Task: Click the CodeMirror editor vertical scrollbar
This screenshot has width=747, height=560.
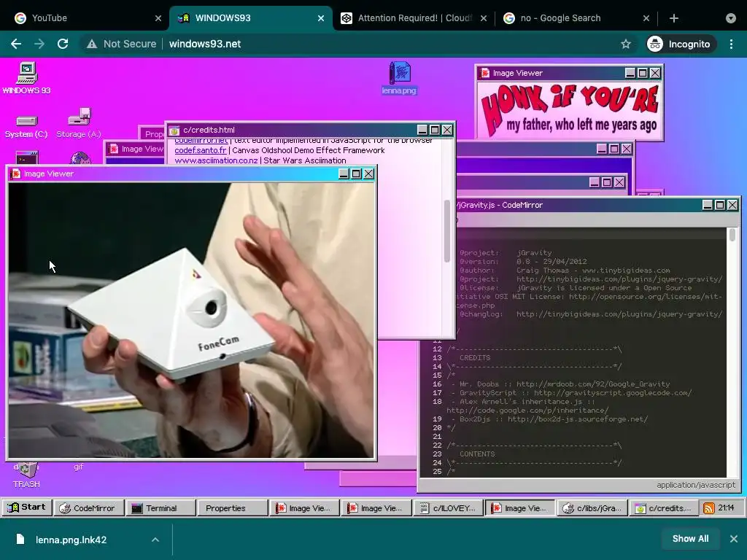Action: 732,236
